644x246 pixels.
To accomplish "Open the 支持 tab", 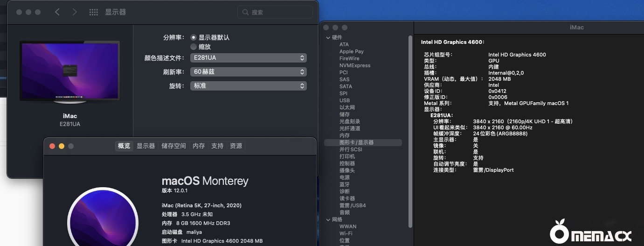I will click(x=217, y=146).
